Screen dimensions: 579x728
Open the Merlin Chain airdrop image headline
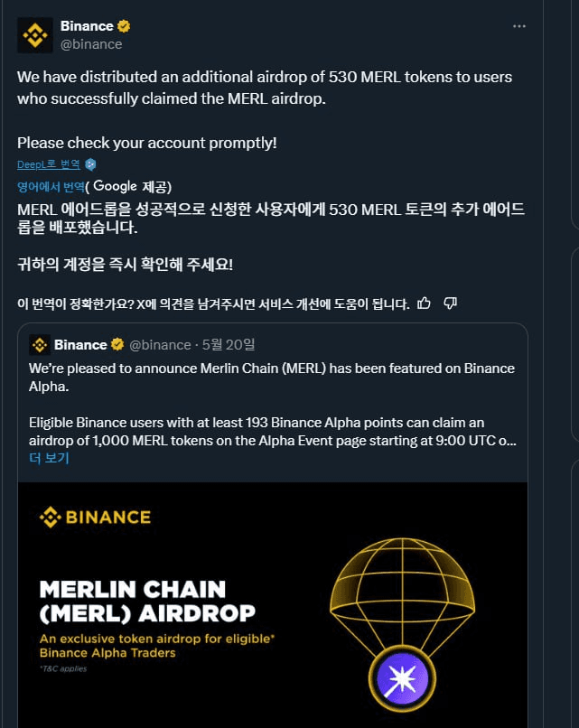pyautogui.click(x=133, y=602)
